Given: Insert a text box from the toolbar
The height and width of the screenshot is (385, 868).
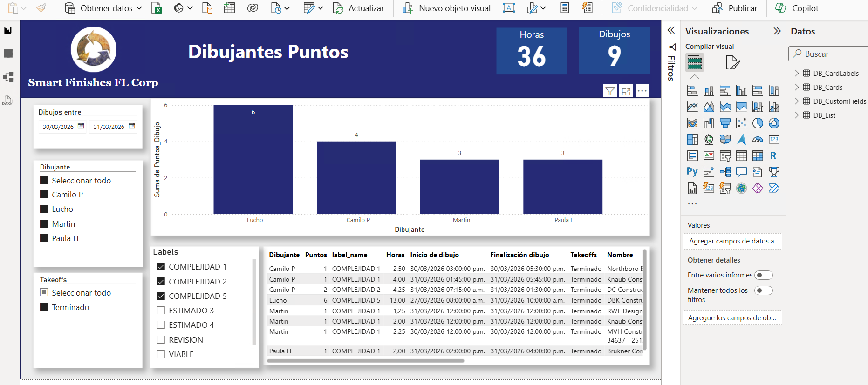Looking at the screenshot, I should click(x=509, y=8).
